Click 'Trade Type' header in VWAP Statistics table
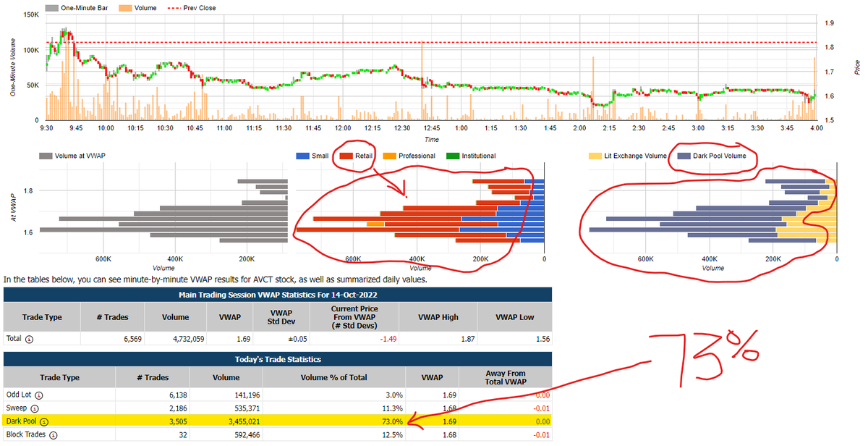The image size is (868, 446). 43,317
